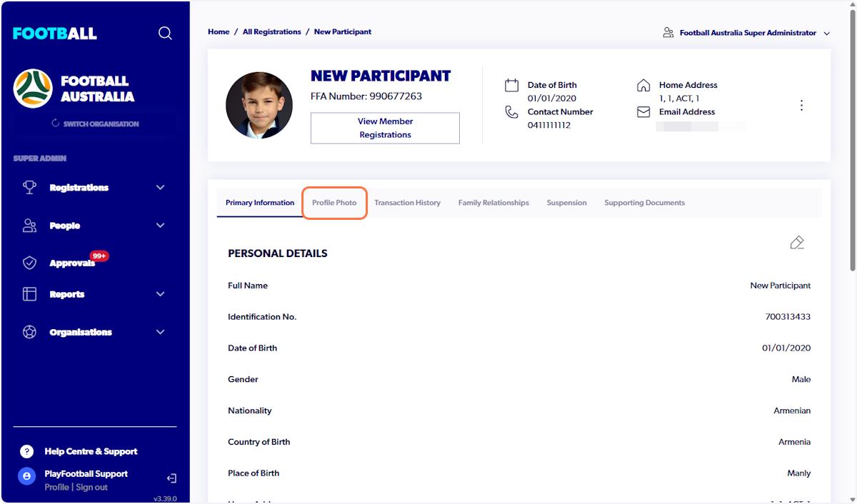Click the Contact Number phone icon
Screen dimensions: 857x504
pos(511,112)
